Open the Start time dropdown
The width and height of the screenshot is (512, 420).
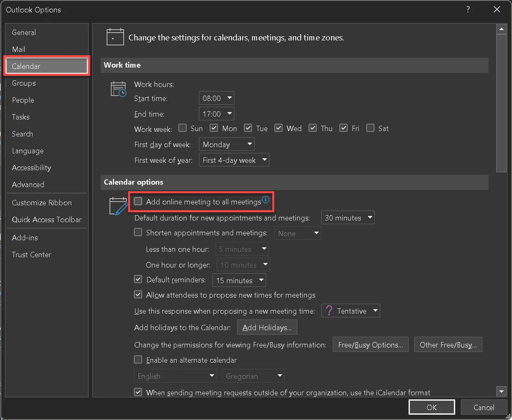[x=216, y=98]
